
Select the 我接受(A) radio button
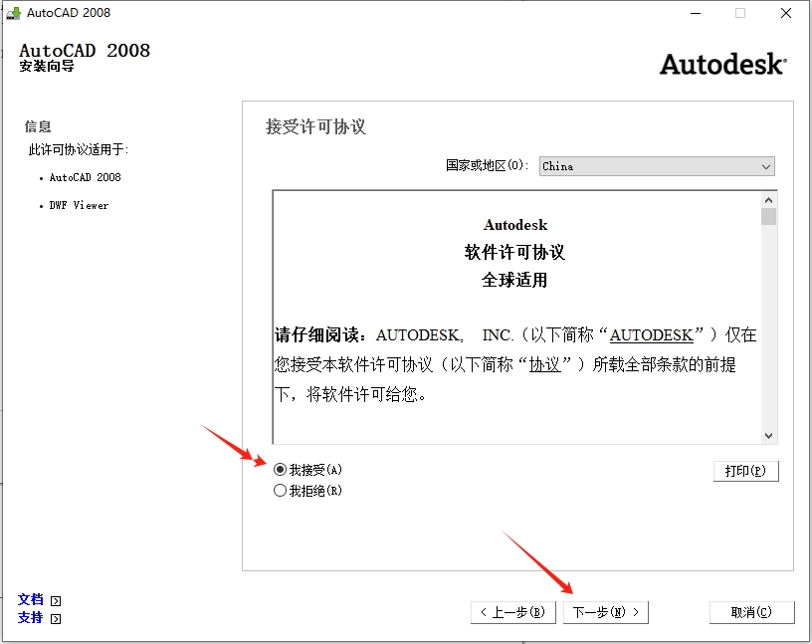click(x=281, y=469)
